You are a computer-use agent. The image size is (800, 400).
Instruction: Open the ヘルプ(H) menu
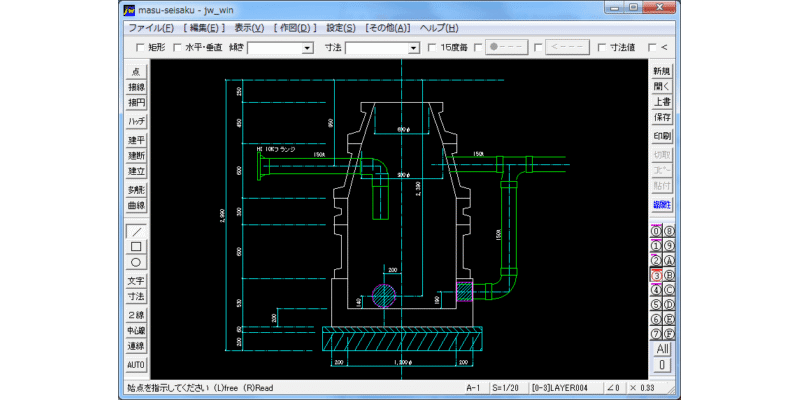point(439,28)
